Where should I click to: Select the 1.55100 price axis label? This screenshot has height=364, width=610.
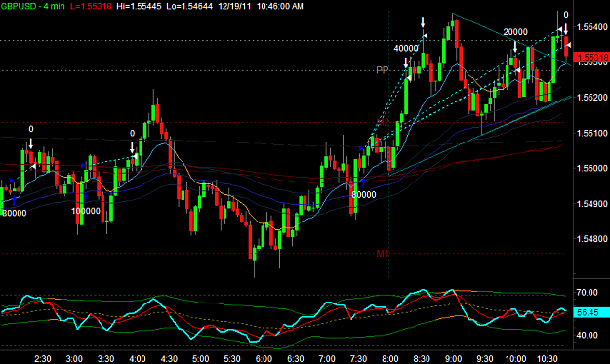click(x=592, y=133)
